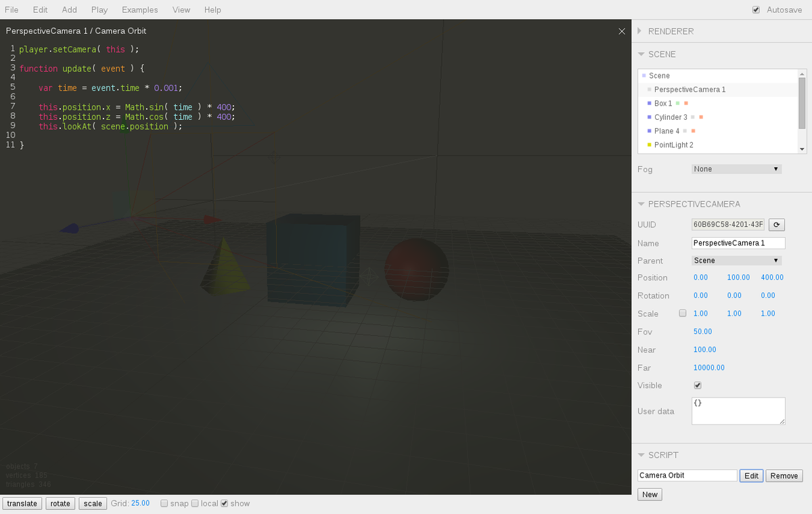Select Scene root in the outliner
This screenshot has width=812, height=514.
718,76
